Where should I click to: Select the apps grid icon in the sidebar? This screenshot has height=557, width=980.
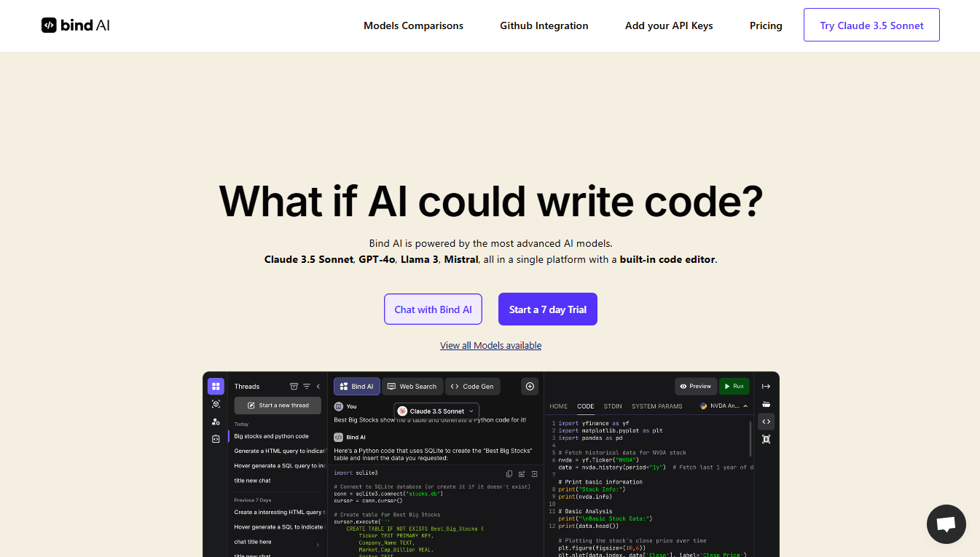[x=215, y=386]
